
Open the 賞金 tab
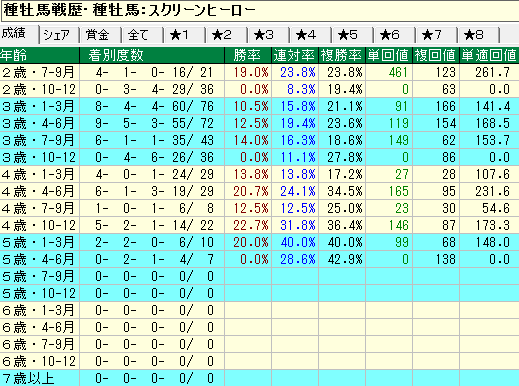click(x=100, y=35)
